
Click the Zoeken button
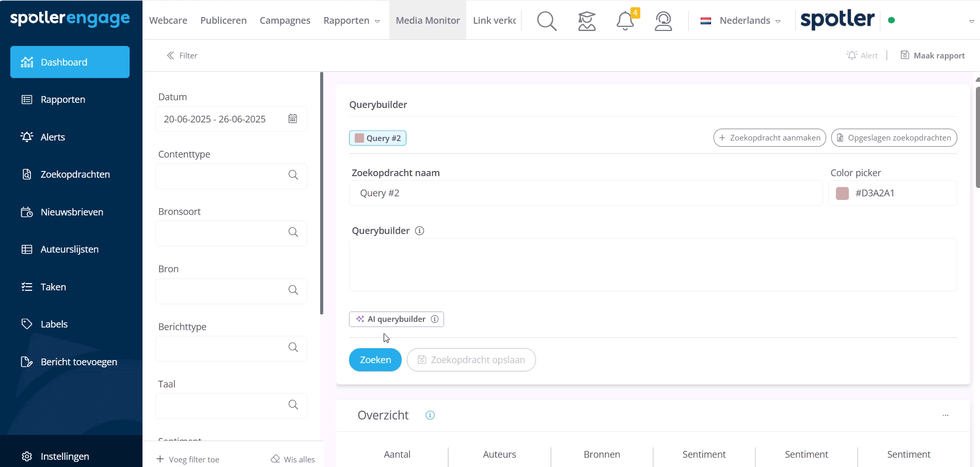(x=375, y=360)
